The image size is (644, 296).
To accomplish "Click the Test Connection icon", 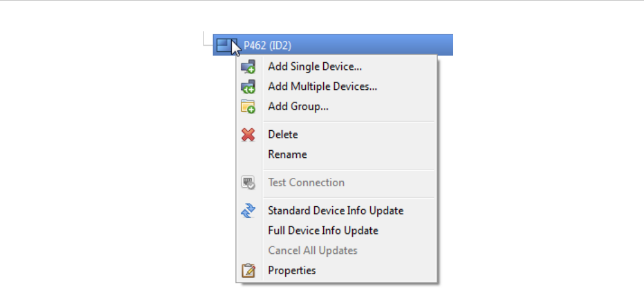I will click(x=248, y=182).
